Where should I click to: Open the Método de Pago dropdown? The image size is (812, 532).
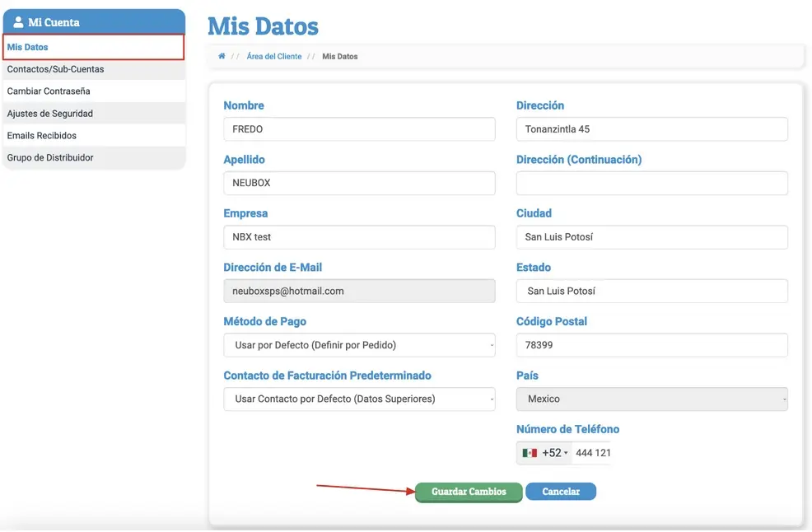click(359, 345)
